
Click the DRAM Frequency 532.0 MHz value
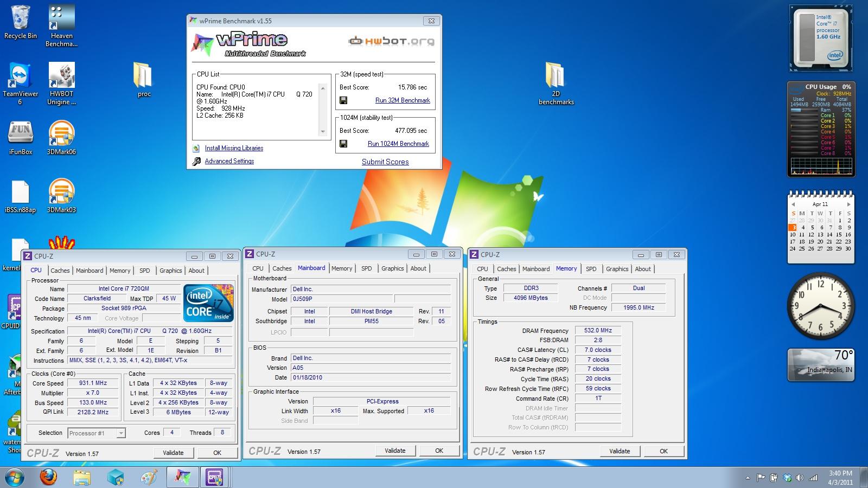(x=598, y=330)
